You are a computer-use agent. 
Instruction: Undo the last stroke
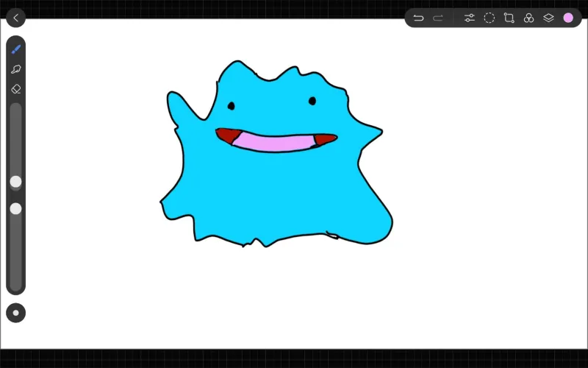[418, 18]
